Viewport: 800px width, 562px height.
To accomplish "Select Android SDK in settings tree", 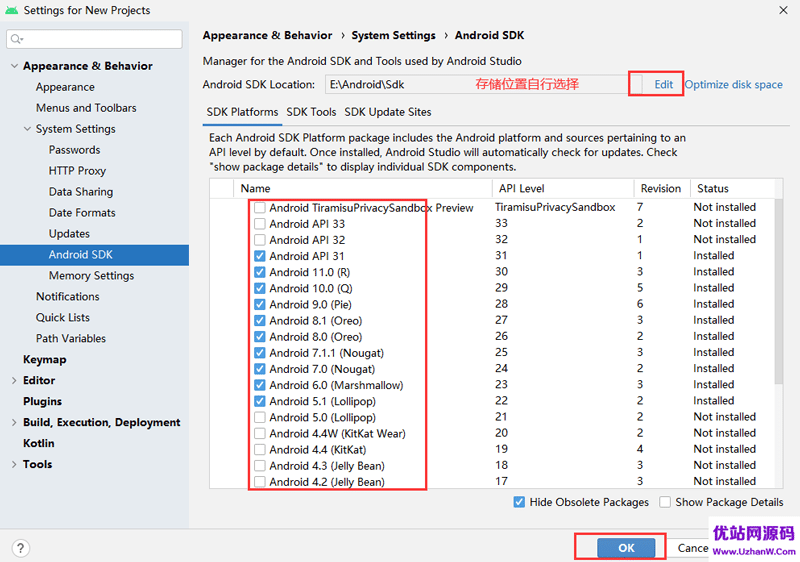I will (x=94, y=255).
